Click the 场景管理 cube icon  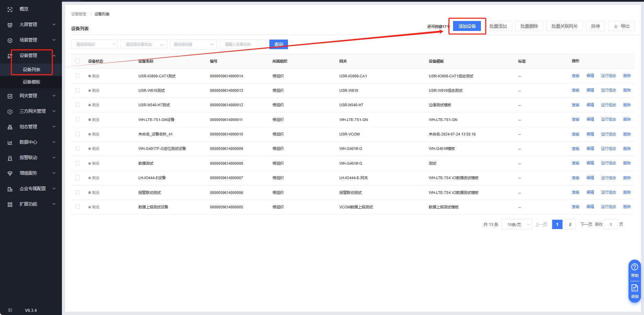[x=10, y=41]
